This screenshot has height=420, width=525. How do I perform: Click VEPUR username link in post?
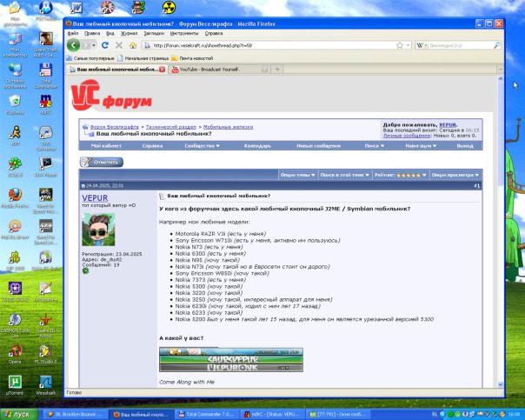95,198
